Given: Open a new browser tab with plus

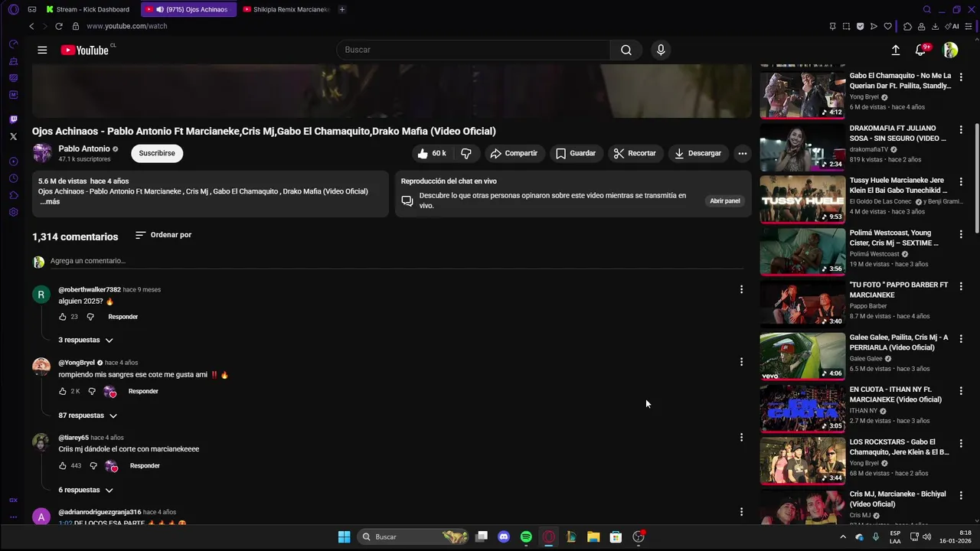Looking at the screenshot, I should 342,9.
